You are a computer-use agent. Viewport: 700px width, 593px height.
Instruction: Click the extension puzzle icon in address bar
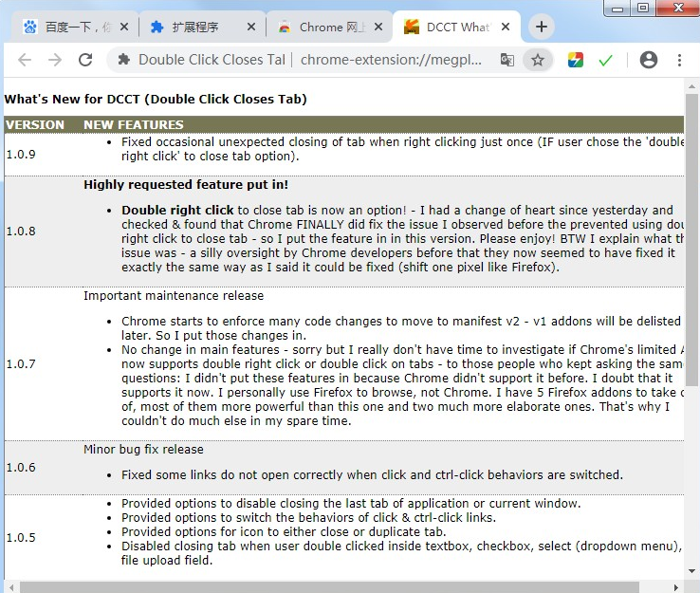pyautogui.click(x=124, y=60)
